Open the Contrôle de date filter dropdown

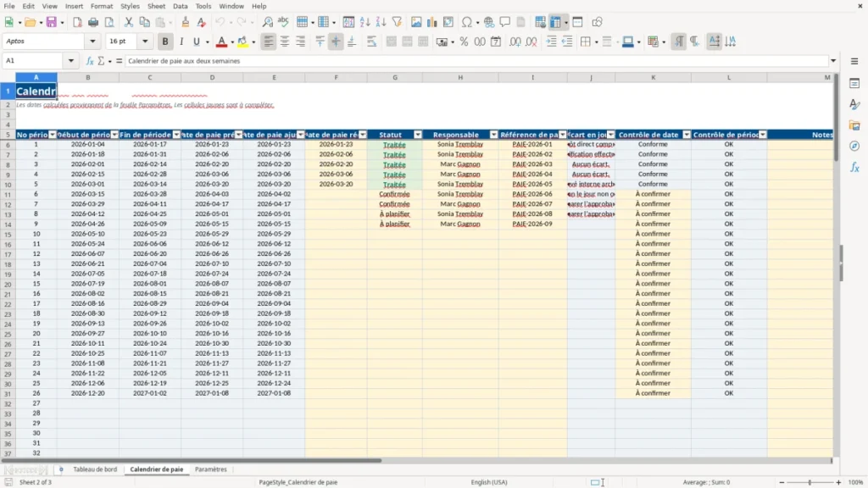(687, 135)
